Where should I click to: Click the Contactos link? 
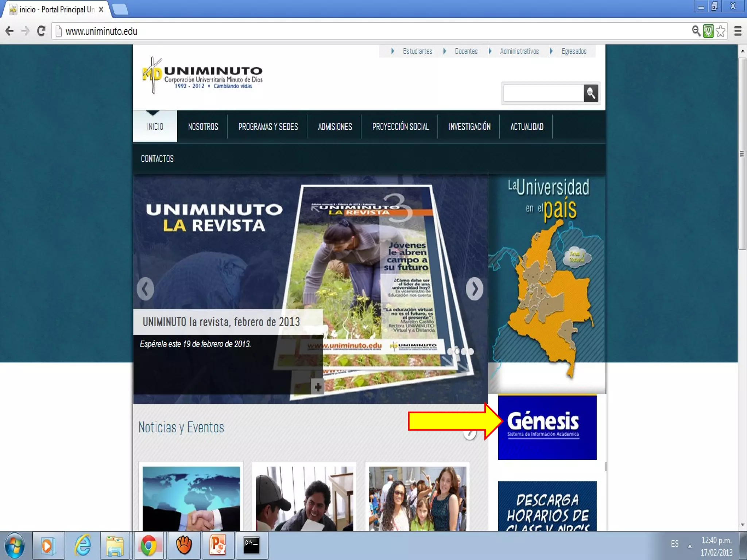pos(157,159)
